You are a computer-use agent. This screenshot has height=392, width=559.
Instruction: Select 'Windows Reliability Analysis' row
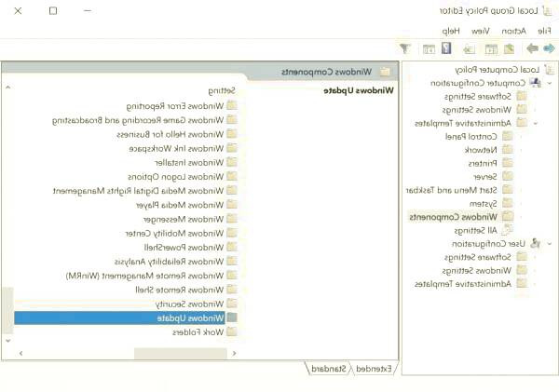(170, 262)
